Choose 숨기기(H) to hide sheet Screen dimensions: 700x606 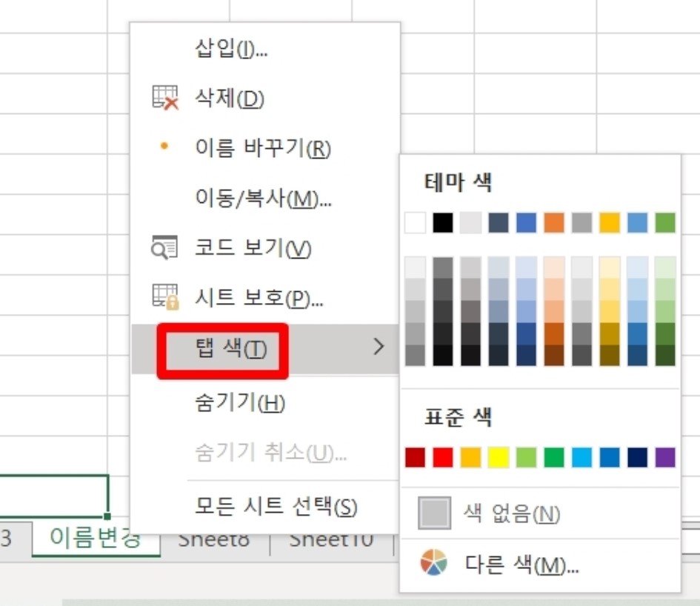click(x=265, y=402)
